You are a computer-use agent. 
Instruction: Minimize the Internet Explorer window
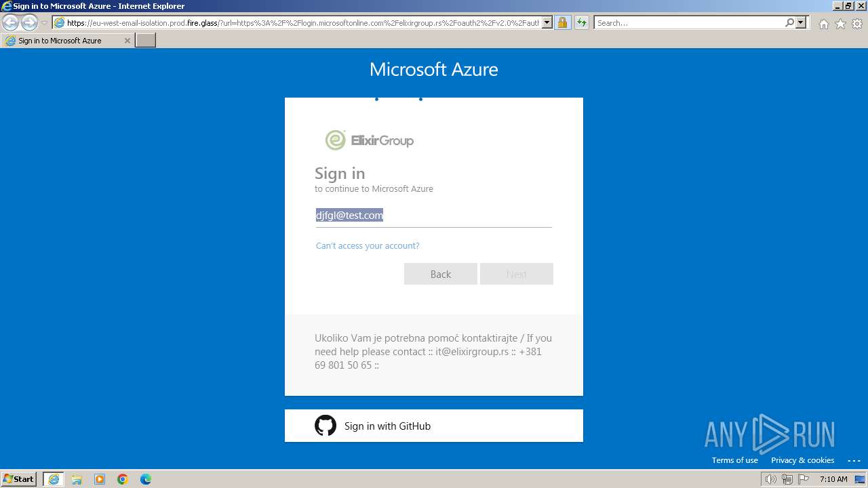coord(836,5)
